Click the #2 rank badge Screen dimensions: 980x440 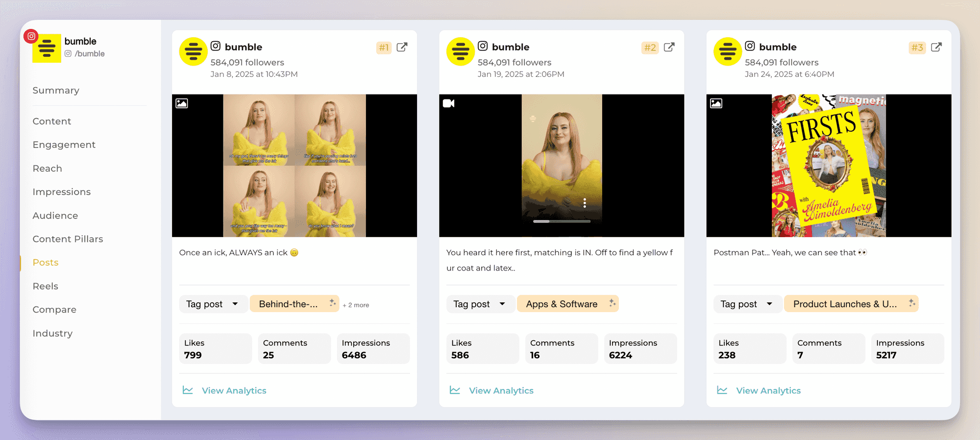click(650, 48)
